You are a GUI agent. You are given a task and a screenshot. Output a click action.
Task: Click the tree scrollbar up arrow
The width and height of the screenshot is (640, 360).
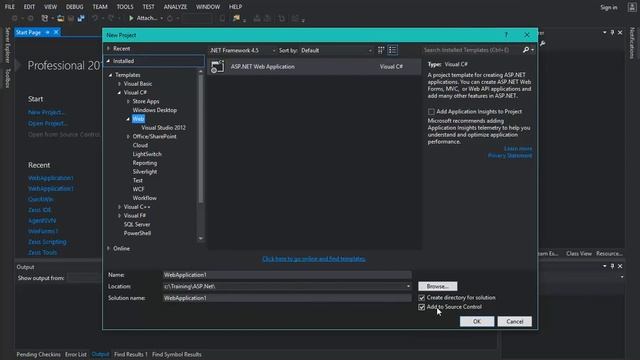pyautogui.click(x=200, y=71)
